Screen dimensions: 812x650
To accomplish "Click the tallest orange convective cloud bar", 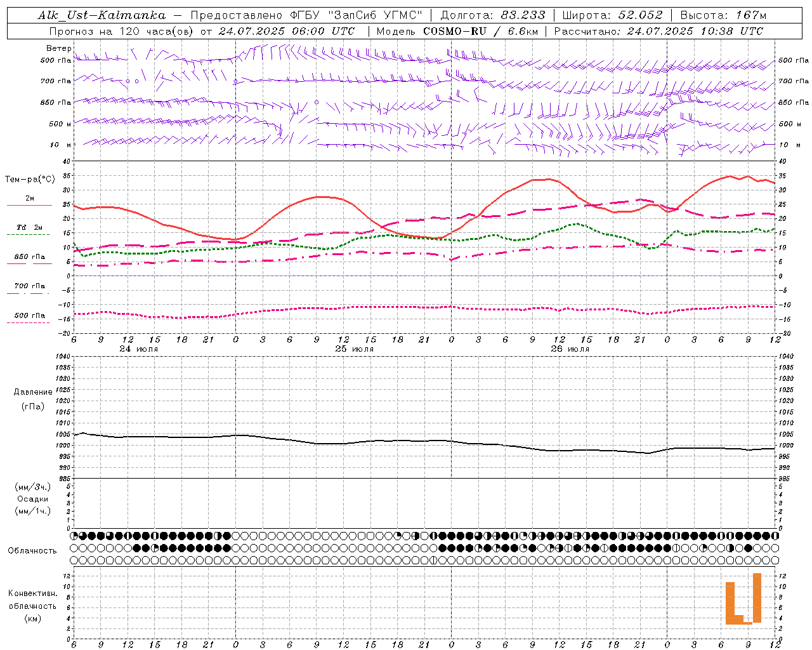I will pos(757,598).
